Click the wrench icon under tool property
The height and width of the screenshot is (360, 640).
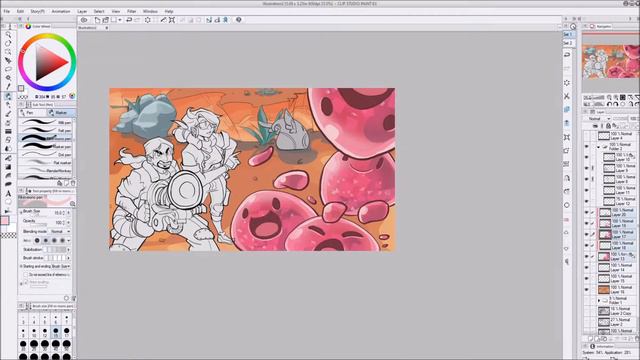point(73,298)
